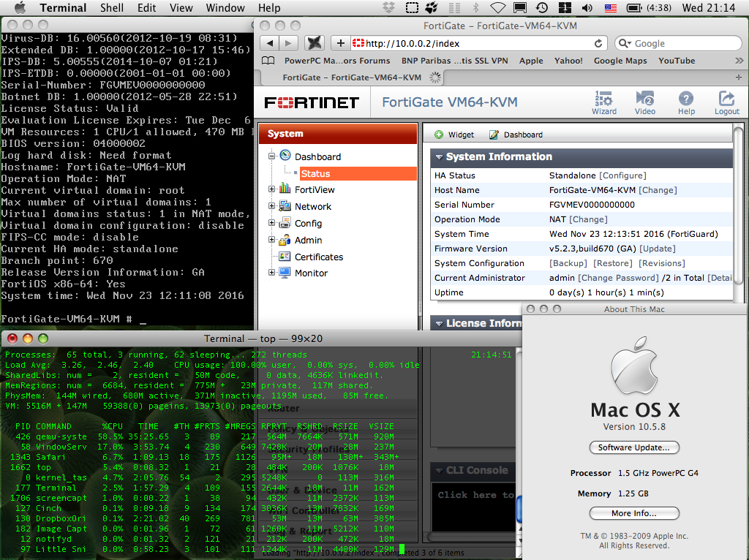Click the Firmware Version Update link
Image resolution: width=749 pixels, height=560 pixels.
658,249
